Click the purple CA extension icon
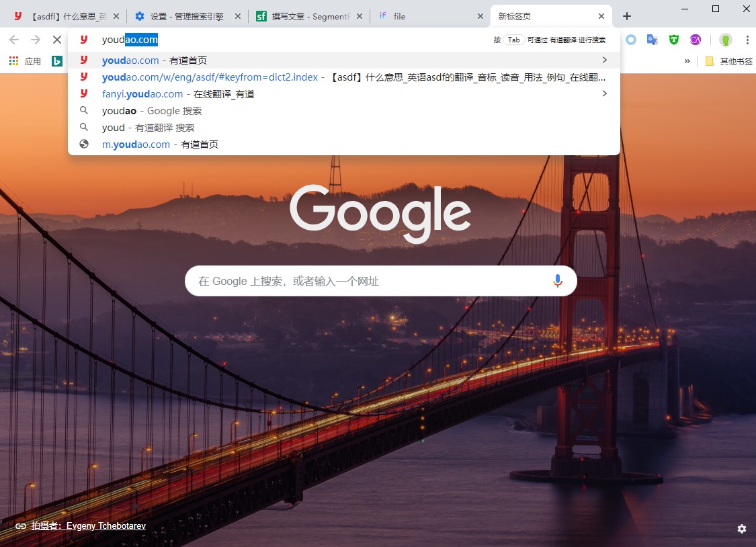This screenshot has width=756, height=547. click(x=695, y=40)
